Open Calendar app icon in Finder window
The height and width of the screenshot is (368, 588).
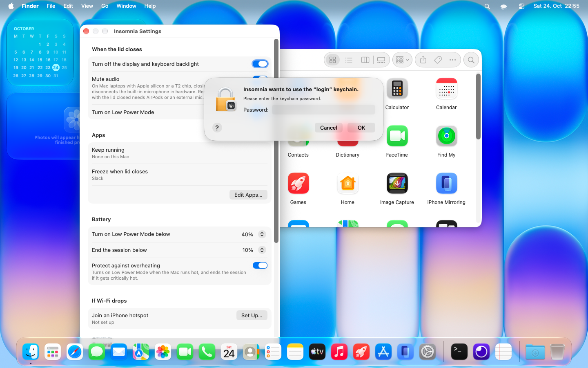446,89
